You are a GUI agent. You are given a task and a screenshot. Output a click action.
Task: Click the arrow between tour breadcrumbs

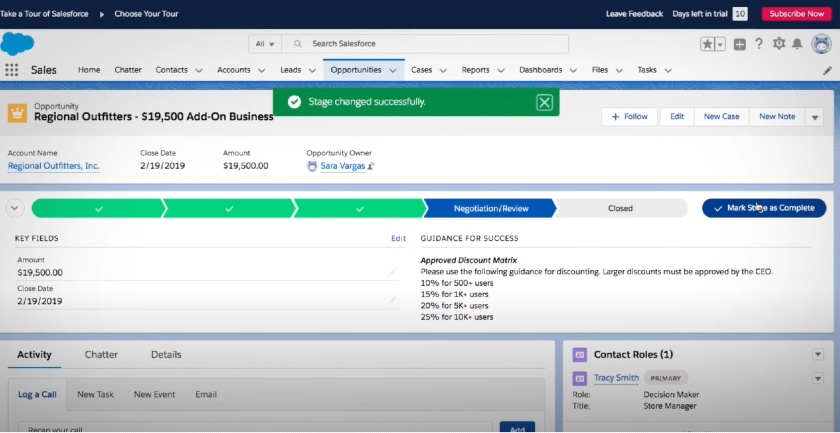coord(102,14)
